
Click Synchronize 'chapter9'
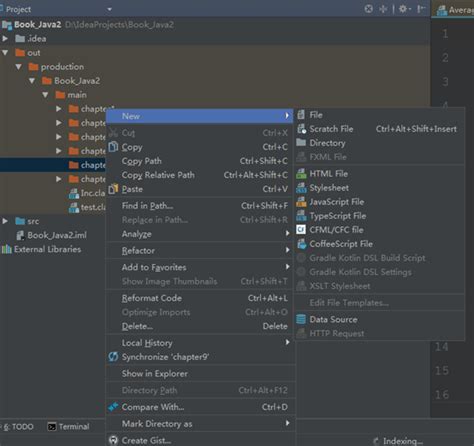(200, 357)
